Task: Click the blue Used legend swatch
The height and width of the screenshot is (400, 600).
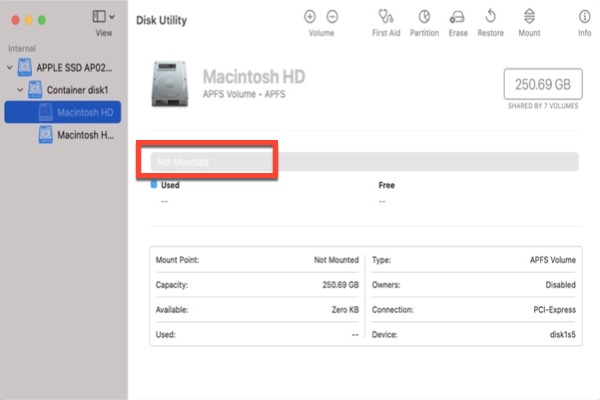Action: [x=153, y=185]
